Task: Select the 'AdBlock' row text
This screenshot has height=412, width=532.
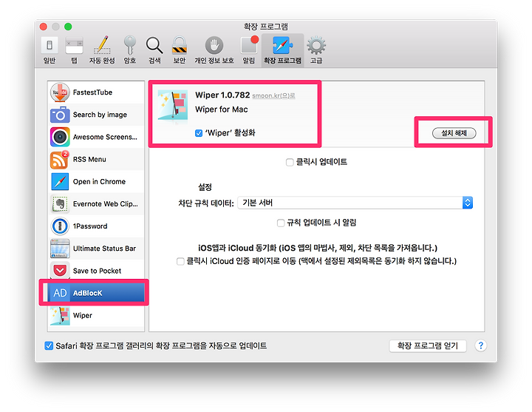Action: [x=87, y=293]
